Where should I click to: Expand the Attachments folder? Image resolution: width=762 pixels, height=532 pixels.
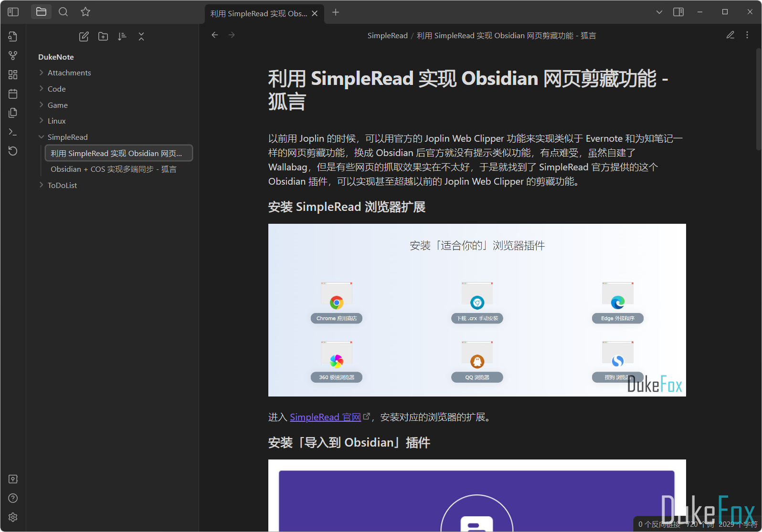tap(69, 73)
